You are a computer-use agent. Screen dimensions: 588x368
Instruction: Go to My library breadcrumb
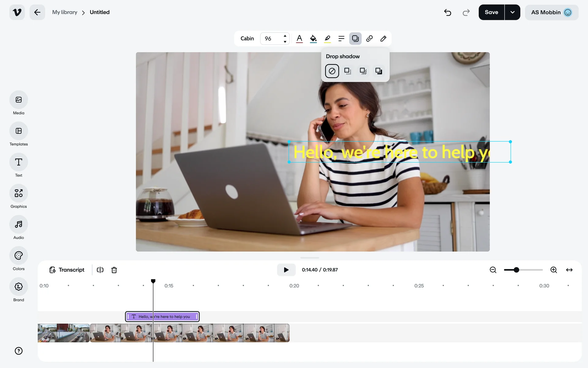[x=65, y=12]
